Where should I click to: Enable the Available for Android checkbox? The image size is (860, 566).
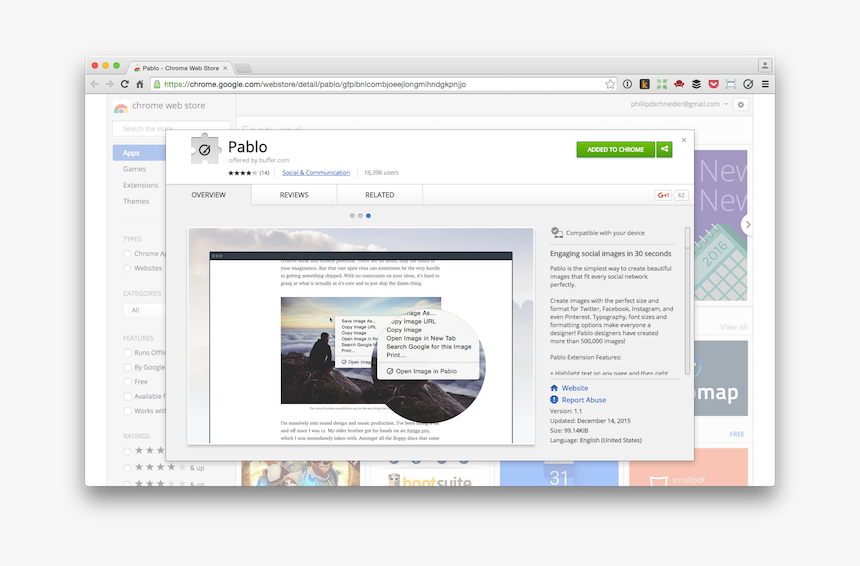[x=128, y=396]
